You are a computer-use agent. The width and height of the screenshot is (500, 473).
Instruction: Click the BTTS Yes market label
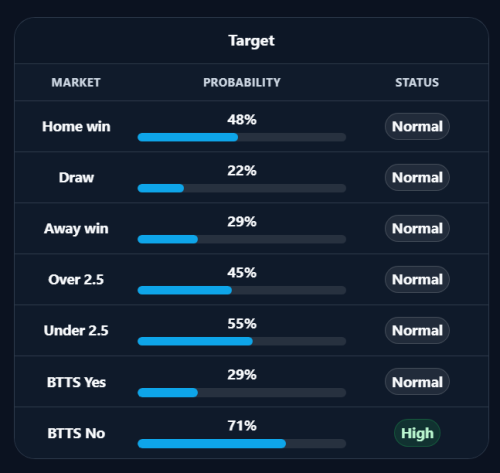click(76, 382)
